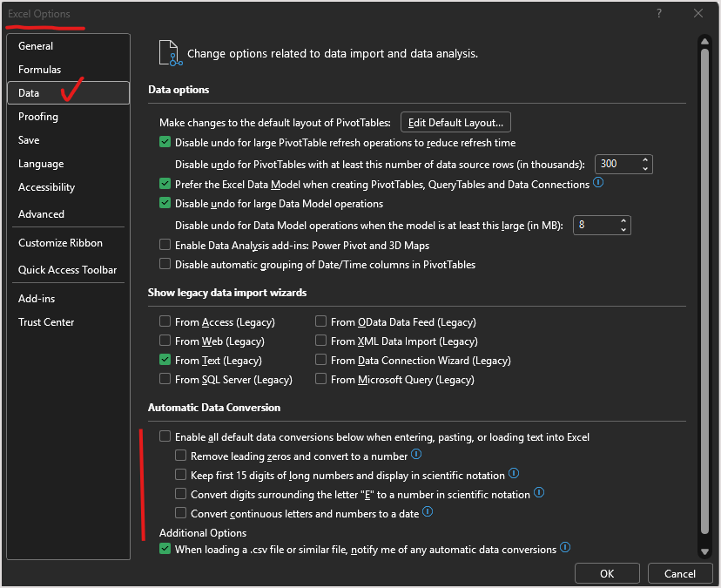Screen dimensions: 721x588
Task: Decrease Data Model size in MB
Action: (623, 230)
